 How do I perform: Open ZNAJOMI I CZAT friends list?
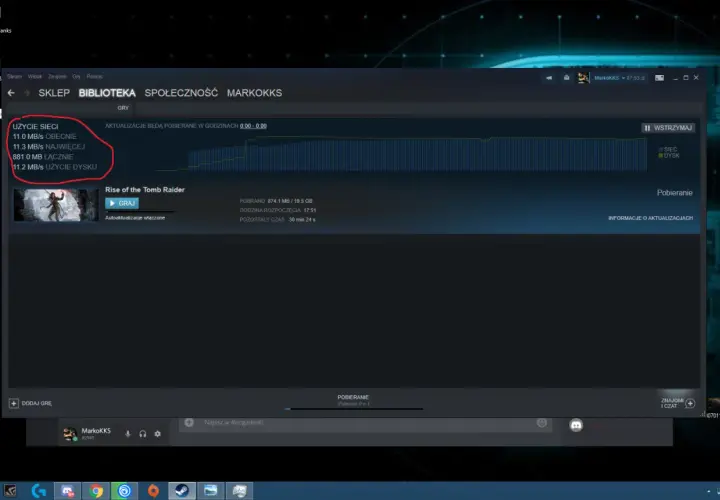tap(672, 403)
